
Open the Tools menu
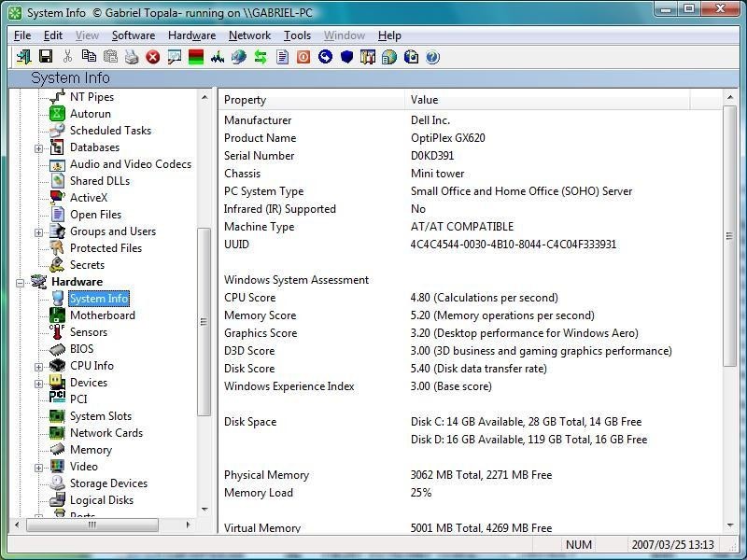click(x=297, y=35)
